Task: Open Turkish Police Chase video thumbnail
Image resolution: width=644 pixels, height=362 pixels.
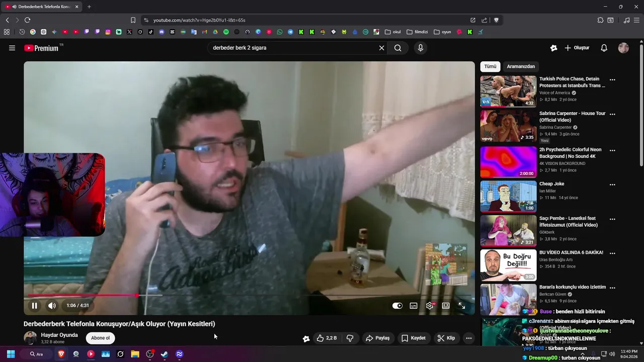Action: point(508,91)
